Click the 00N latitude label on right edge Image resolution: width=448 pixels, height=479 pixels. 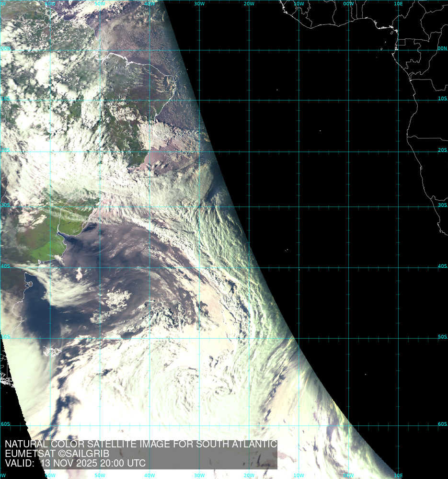(442, 48)
